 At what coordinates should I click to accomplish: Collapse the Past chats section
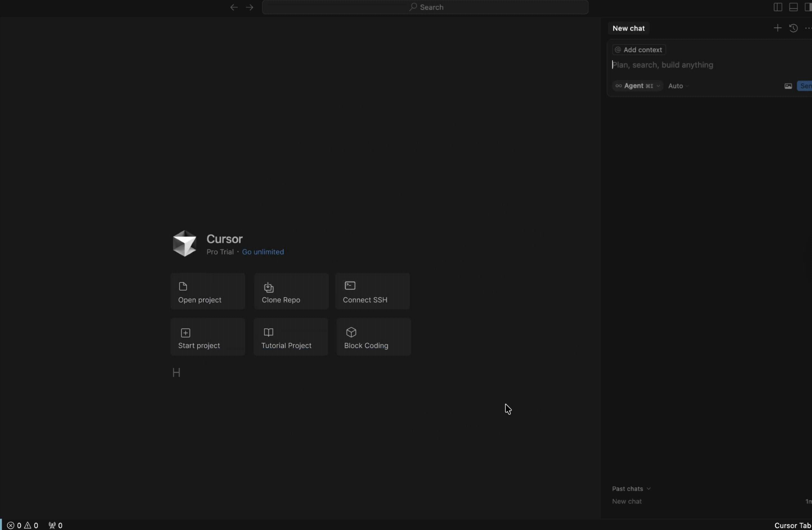pyautogui.click(x=631, y=489)
